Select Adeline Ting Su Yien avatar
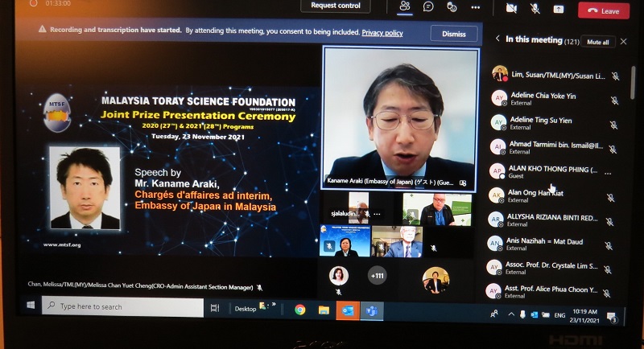 pos(498,122)
